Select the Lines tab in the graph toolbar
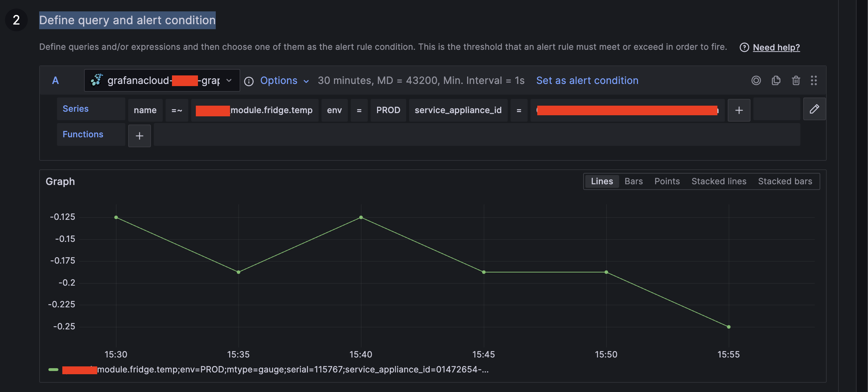 (x=602, y=181)
